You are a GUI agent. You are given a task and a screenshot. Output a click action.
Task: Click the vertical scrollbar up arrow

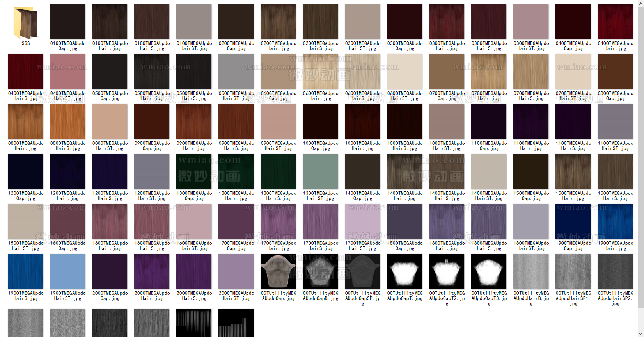coord(640,3)
